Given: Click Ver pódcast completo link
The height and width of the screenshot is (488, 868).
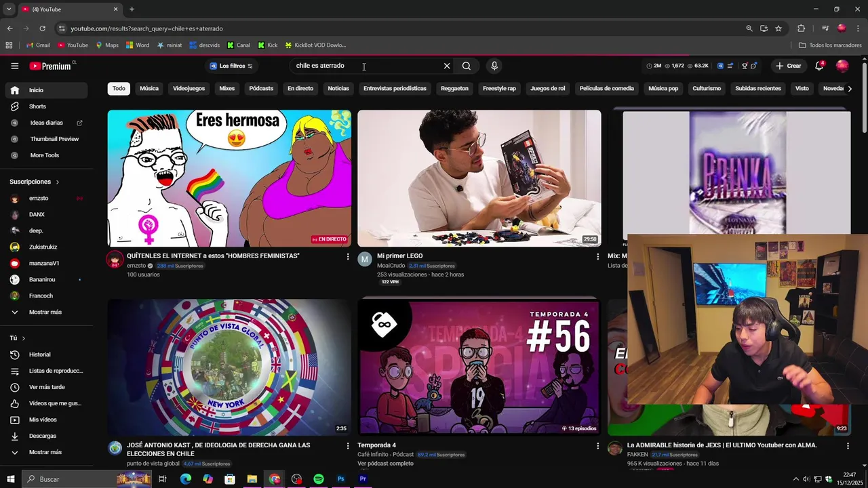Looking at the screenshot, I should (385, 464).
